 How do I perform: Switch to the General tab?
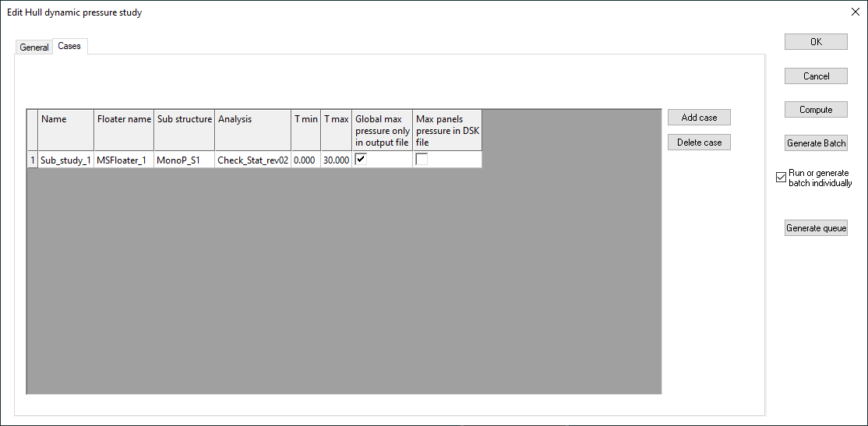[x=34, y=47]
